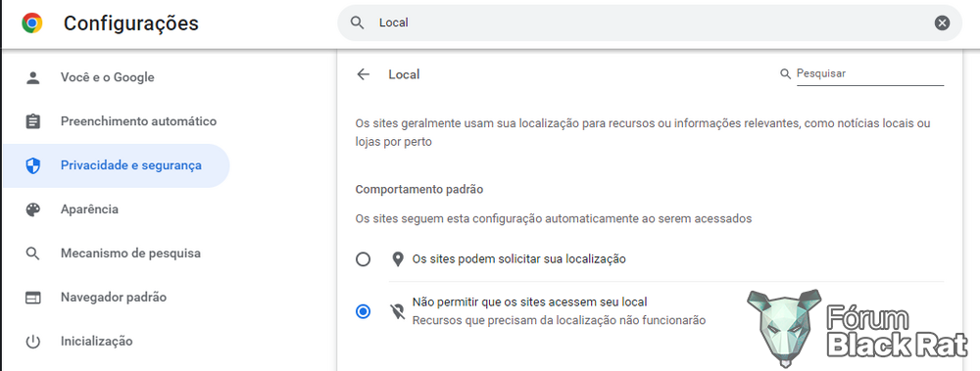This screenshot has height=371, width=980.
Task: Click 'Os sites seguem esta configuração automaticamente' text
Action: pos(553,218)
